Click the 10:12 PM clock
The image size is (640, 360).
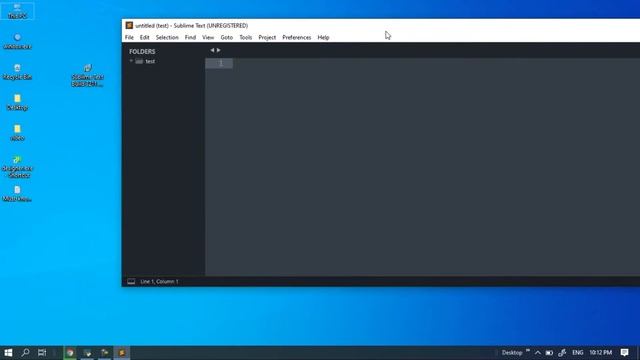point(600,353)
